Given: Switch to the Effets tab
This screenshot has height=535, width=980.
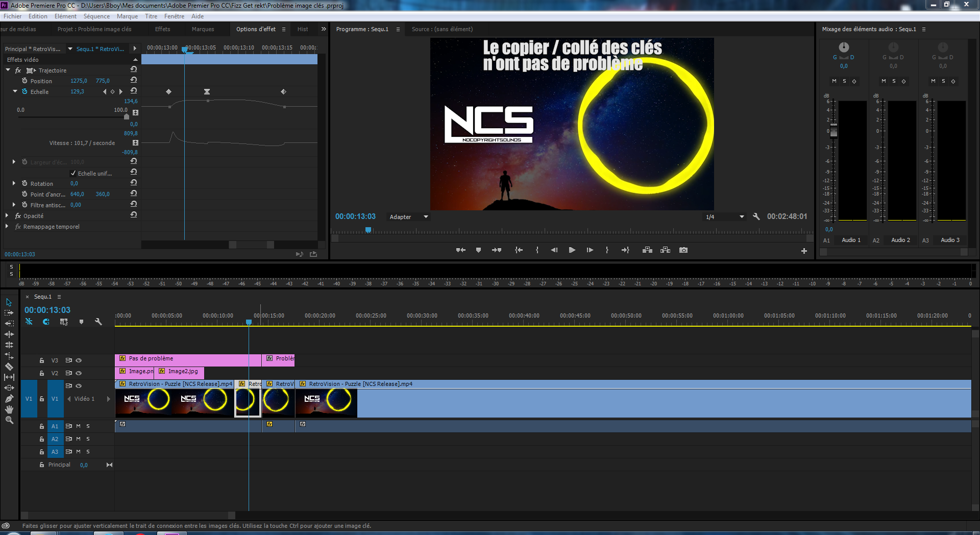Looking at the screenshot, I should (162, 29).
